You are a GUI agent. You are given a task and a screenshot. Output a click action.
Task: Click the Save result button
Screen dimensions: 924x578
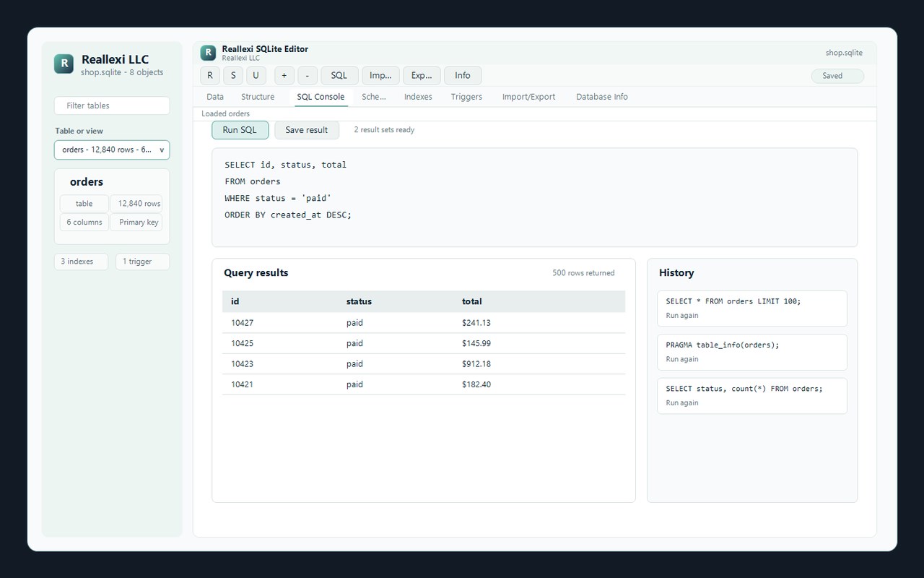(307, 130)
